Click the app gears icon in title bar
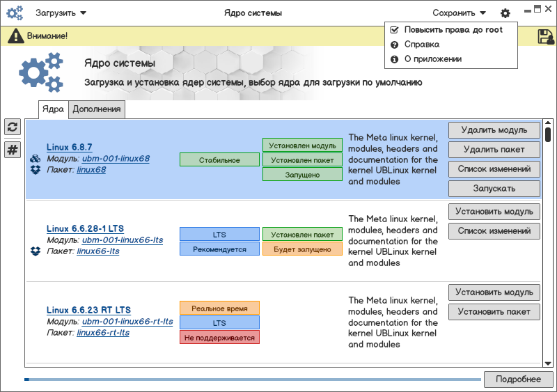The height and width of the screenshot is (392, 557). tap(15, 13)
